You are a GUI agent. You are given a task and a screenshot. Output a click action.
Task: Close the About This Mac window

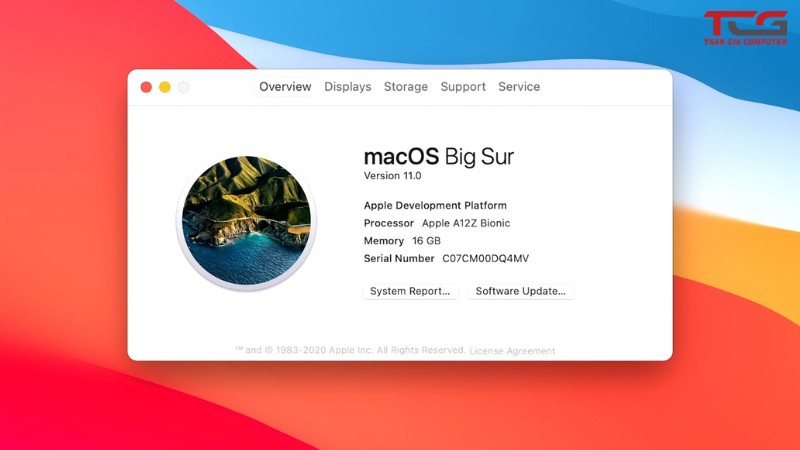pos(146,87)
